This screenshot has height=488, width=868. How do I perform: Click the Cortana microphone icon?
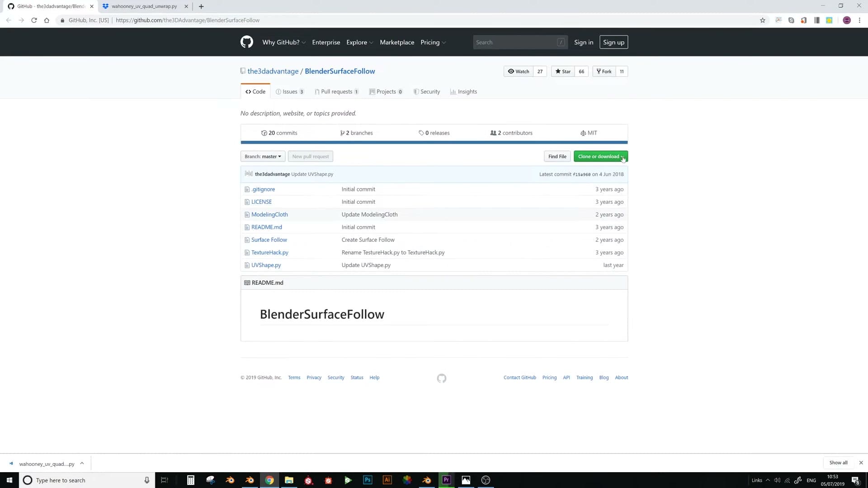pos(147,480)
